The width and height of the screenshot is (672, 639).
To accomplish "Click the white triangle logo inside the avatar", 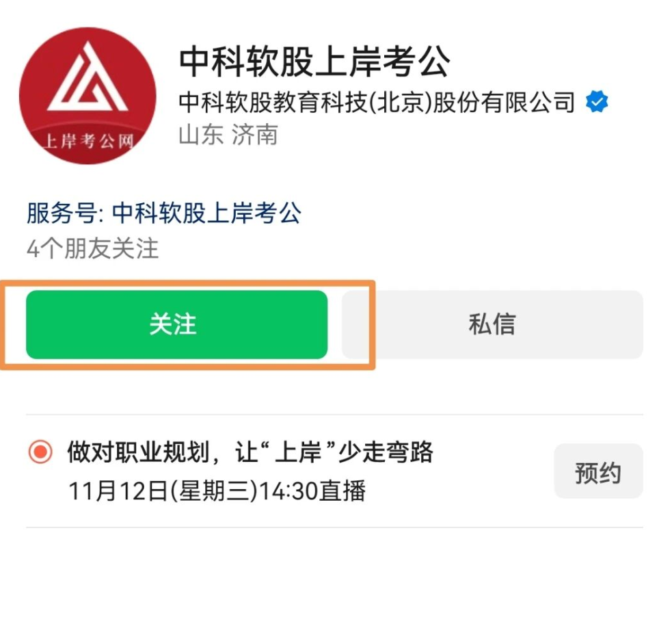I will coord(86,80).
